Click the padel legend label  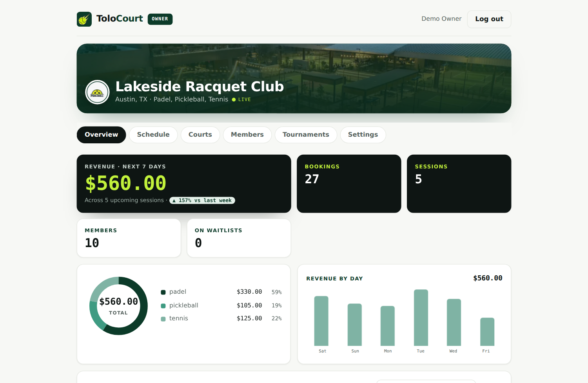pos(178,292)
